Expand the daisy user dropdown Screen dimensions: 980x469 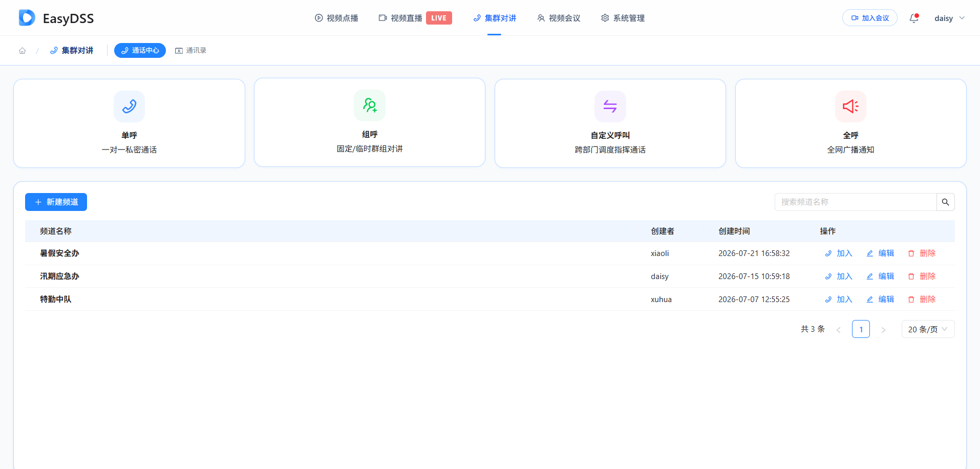(x=949, y=18)
